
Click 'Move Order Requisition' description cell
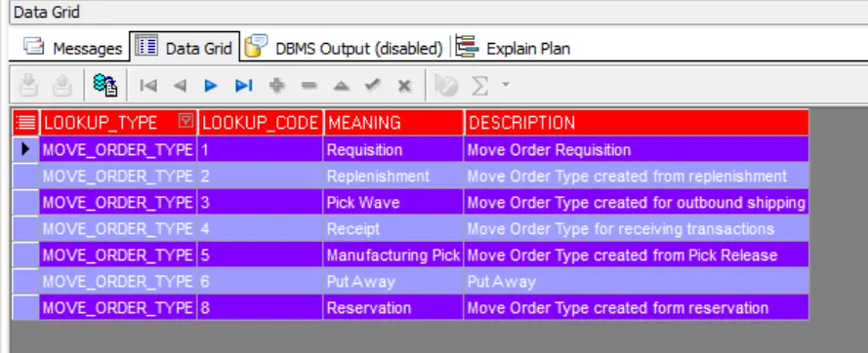coord(637,149)
